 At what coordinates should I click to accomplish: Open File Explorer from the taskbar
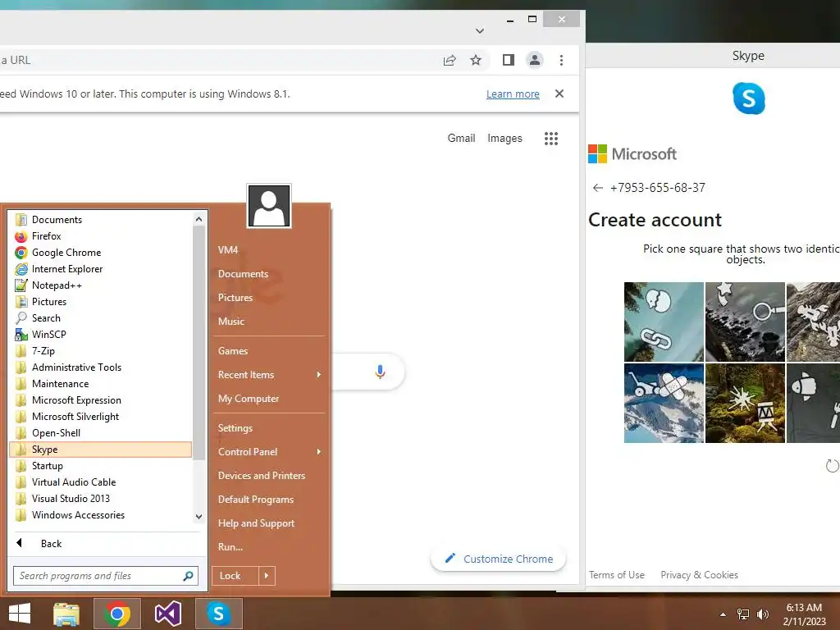pyautogui.click(x=66, y=614)
